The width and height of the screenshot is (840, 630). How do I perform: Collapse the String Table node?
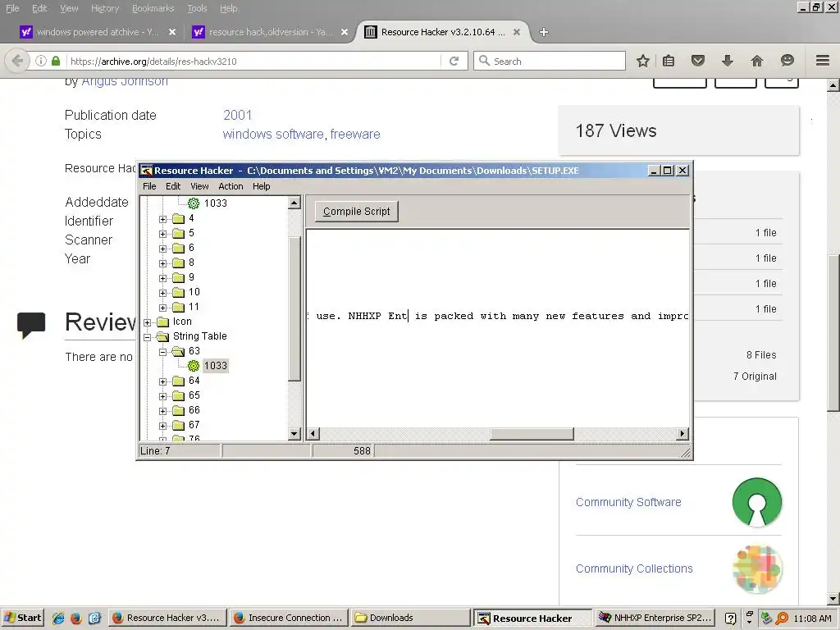[x=148, y=337]
